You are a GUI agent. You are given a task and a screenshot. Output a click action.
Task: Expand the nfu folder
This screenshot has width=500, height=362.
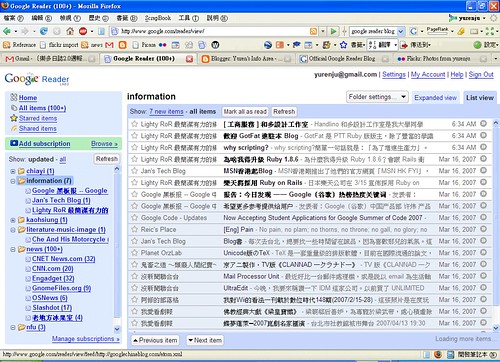(x=13, y=327)
